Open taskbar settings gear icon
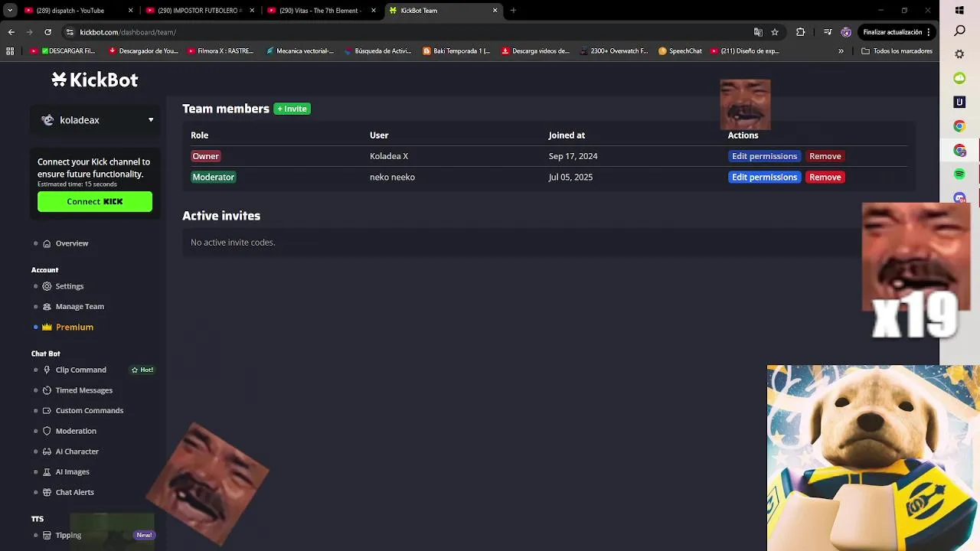 point(959,55)
